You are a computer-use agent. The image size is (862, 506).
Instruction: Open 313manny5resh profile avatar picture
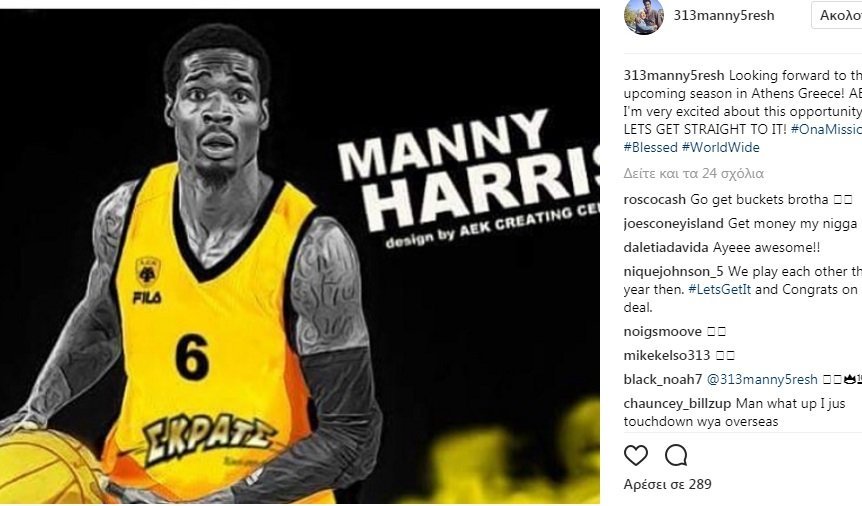[644, 15]
